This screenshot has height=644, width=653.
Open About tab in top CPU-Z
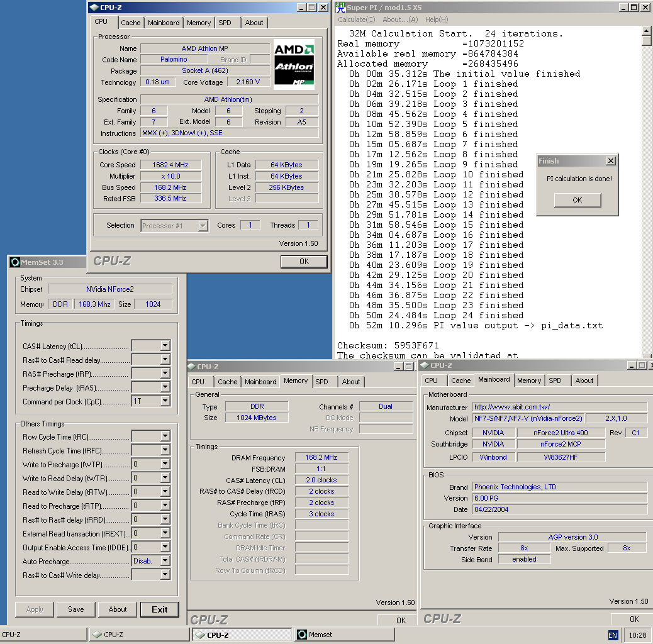254,23
